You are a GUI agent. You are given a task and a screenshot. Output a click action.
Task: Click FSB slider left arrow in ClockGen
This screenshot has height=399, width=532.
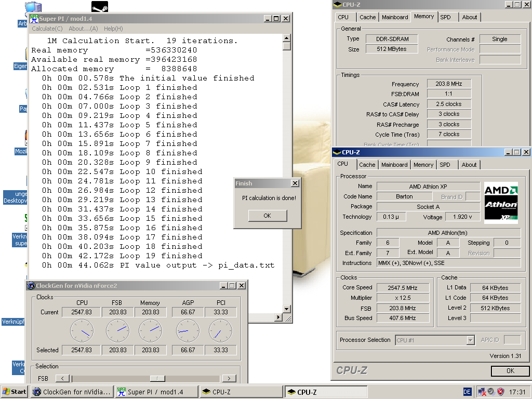(x=62, y=378)
